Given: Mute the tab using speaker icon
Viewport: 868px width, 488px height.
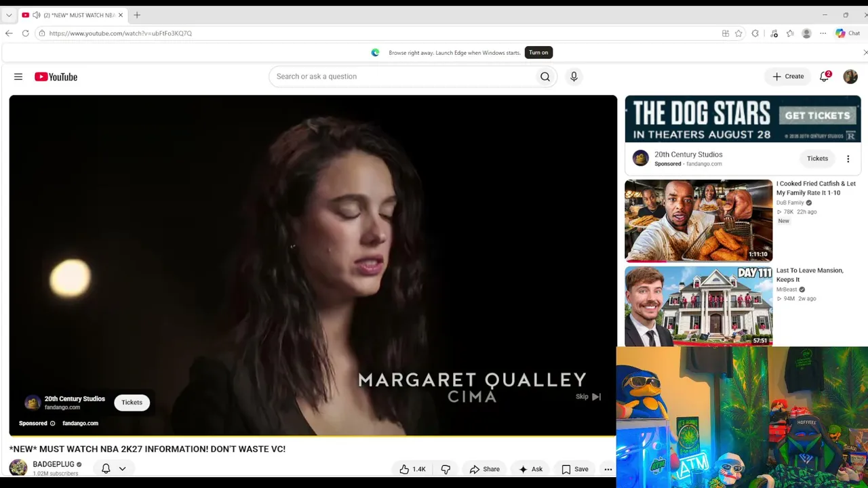Looking at the screenshot, I should click(36, 15).
